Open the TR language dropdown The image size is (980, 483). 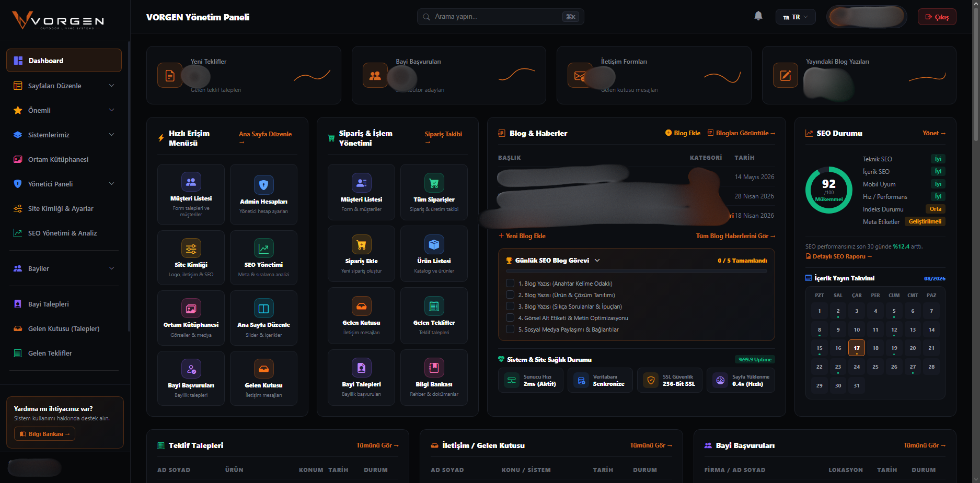click(795, 17)
